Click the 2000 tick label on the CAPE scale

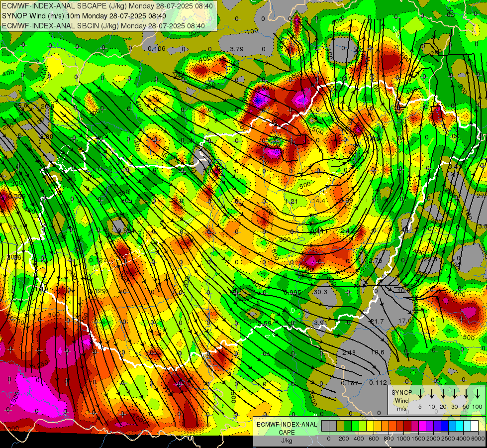(x=433, y=439)
